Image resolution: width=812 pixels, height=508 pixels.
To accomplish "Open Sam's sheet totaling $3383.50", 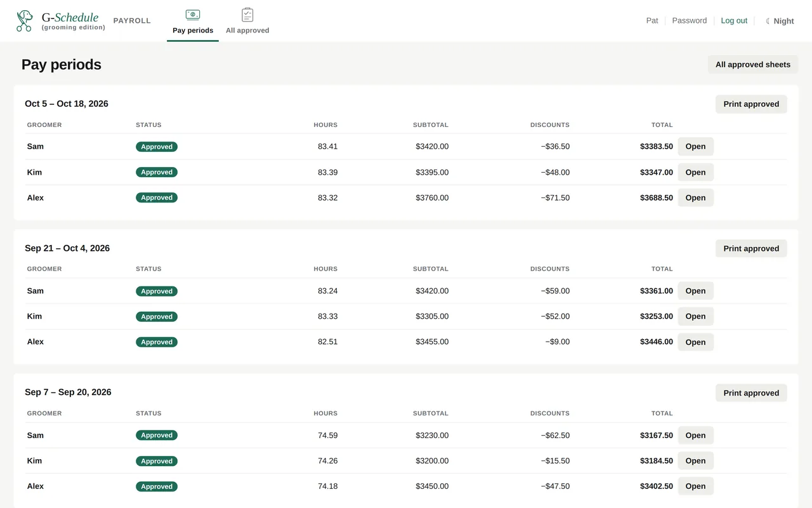I will [695, 147].
